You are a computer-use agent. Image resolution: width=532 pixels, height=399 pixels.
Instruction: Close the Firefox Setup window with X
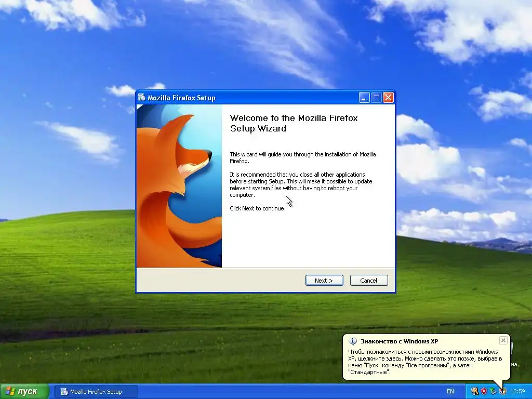388,98
